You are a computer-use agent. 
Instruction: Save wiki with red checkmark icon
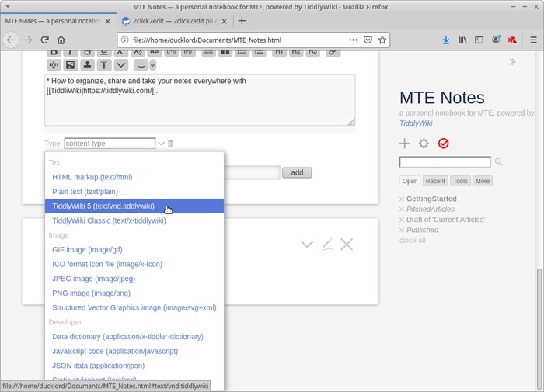point(444,144)
